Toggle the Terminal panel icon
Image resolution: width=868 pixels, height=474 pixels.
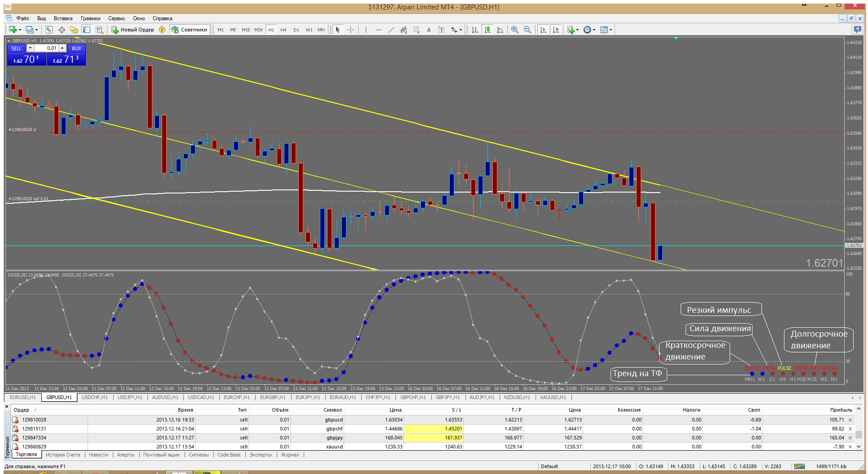87,30
